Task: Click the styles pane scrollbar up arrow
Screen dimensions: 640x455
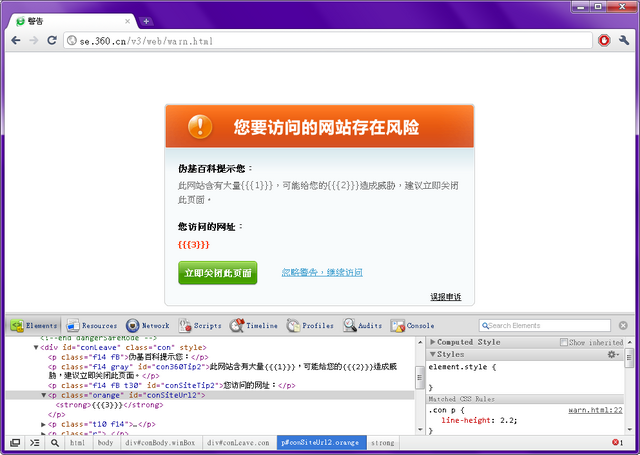Action: tap(629, 342)
